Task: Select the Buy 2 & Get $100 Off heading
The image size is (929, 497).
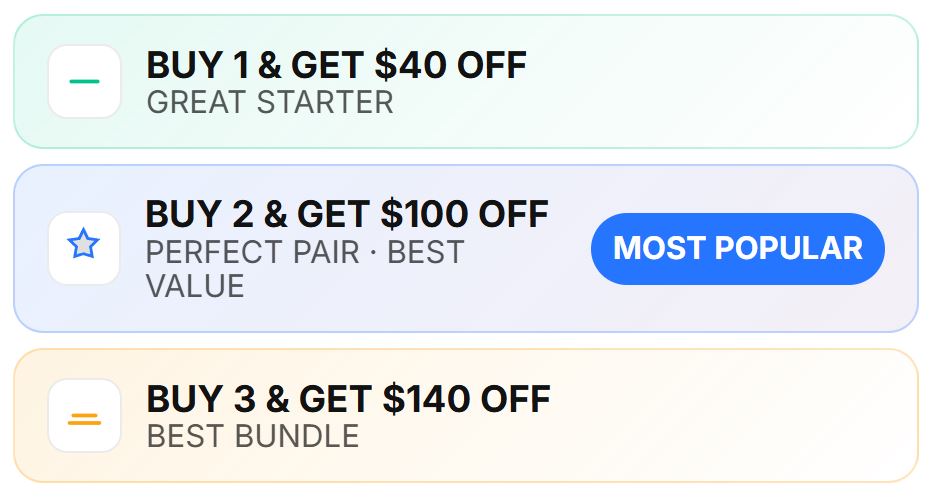Action: click(346, 214)
